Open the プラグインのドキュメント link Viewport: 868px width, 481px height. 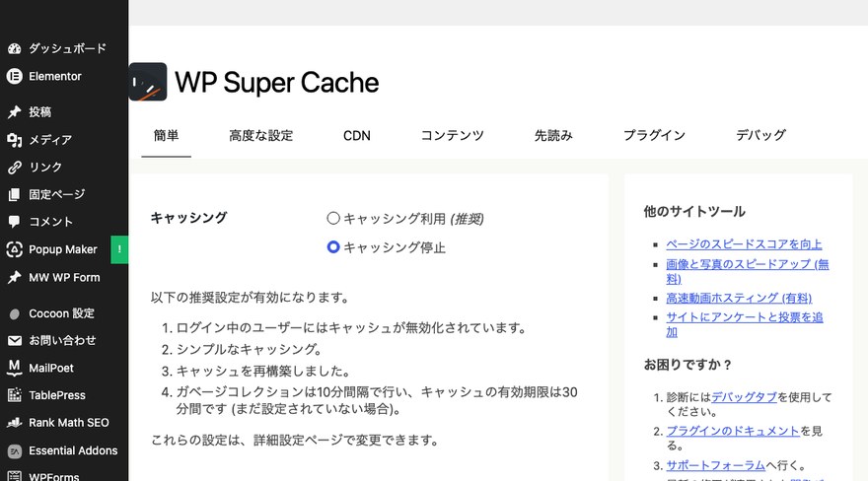[732, 431]
